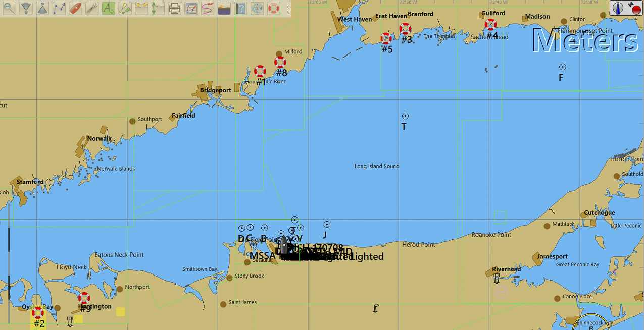Change color scheme with the sunset icon
This screenshot has height=330, width=644.
click(x=224, y=8)
